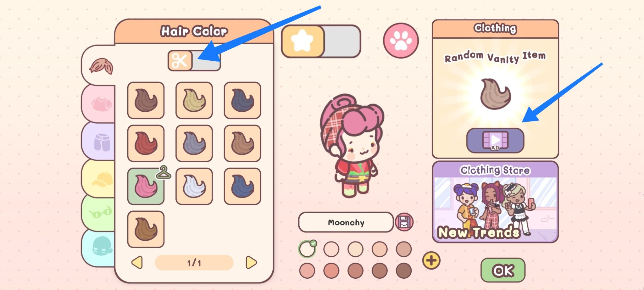This screenshot has width=644, height=290.
Task: Confirm with the green OK button
Action: coord(503,270)
